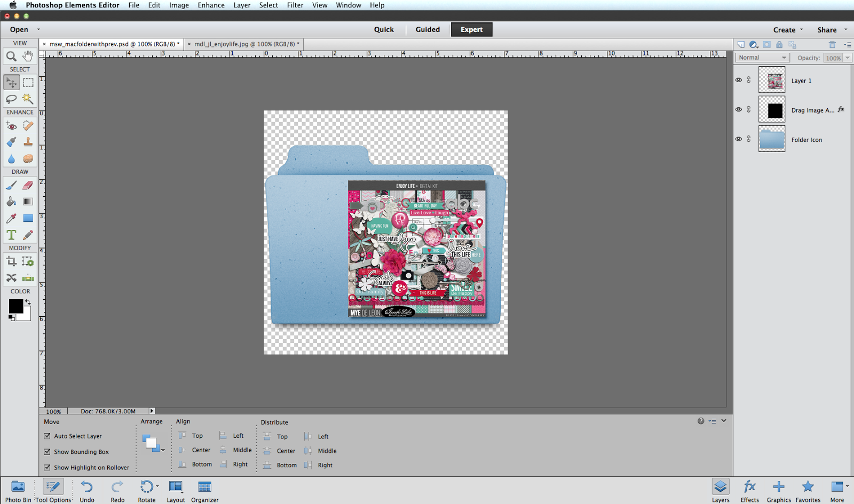Select the Brush tool
The height and width of the screenshot is (504, 854).
click(x=11, y=185)
